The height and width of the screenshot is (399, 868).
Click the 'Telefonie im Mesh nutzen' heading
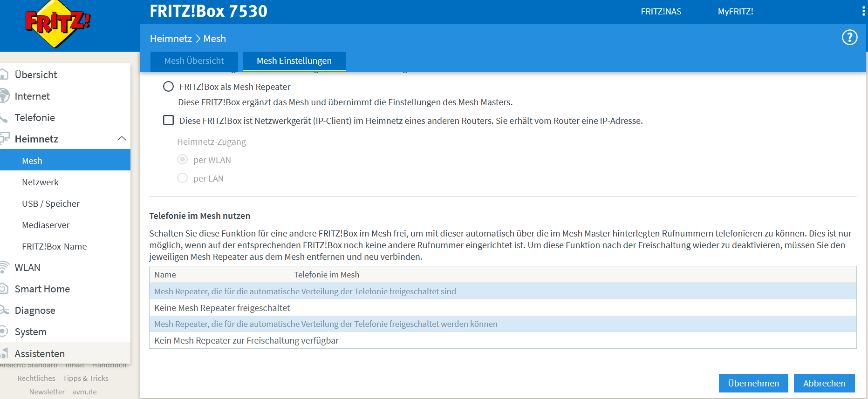199,216
